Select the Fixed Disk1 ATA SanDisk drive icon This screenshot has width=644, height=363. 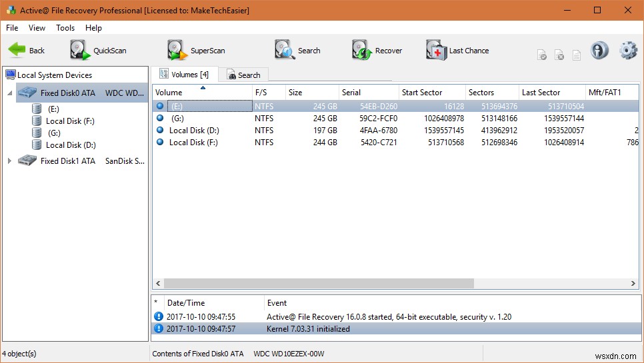pos(27,161)
